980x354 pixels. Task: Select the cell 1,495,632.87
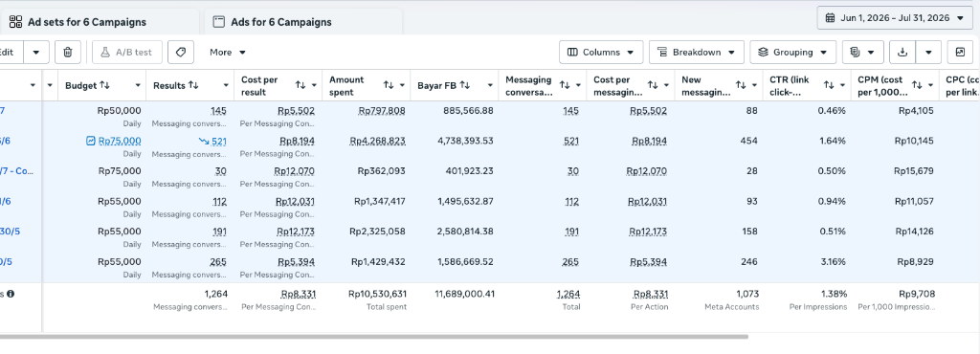[x=465, y=201]
